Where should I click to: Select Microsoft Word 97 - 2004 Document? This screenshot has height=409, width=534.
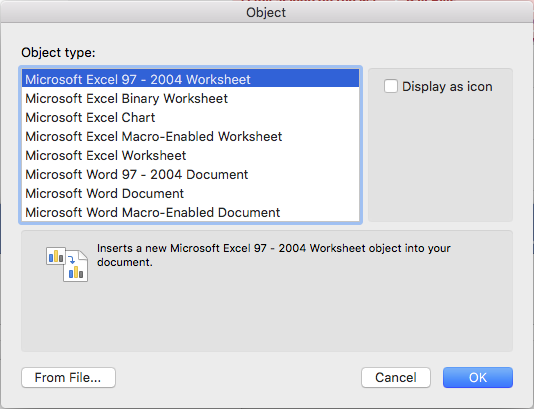[190, 175]
